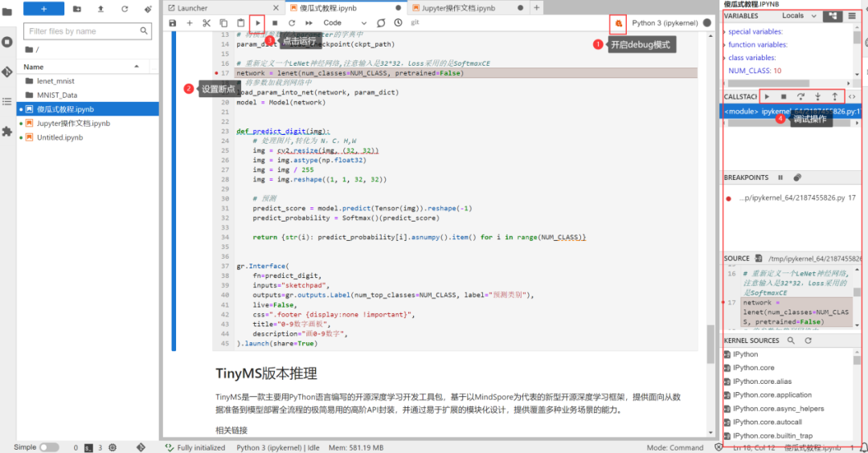The image size is (868, 453).
Task: Select the NUM_CLASS: 10 variable
Action: coord(755,71)
